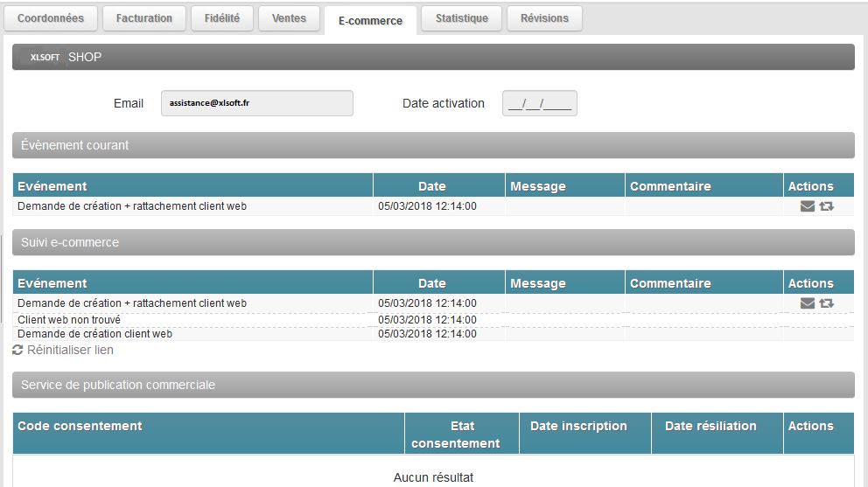Sort by Code consentement column header
The width and height of the screenshot is (868, 487).
pyautogui.click(x=80, y=426)
